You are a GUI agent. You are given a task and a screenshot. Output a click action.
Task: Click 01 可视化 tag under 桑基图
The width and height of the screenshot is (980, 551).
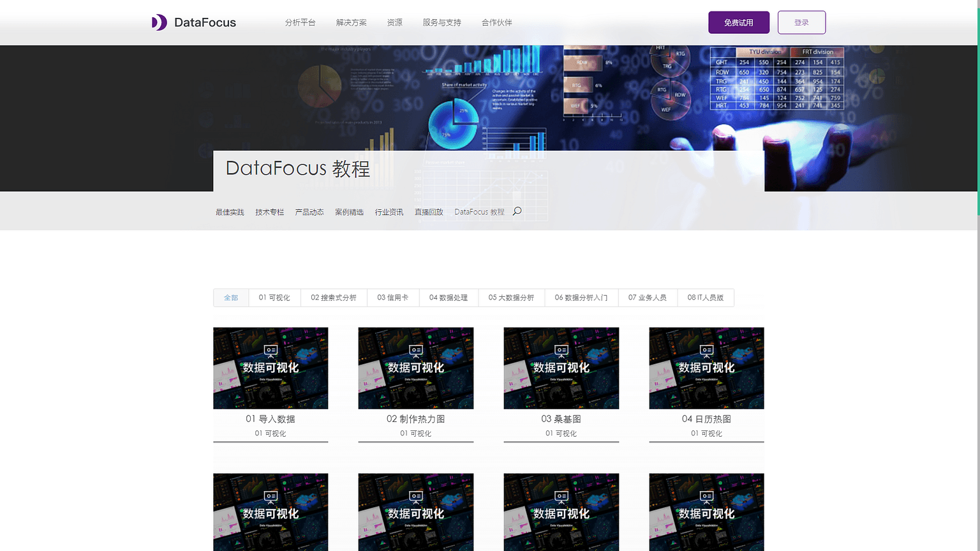tap(561, 434)
